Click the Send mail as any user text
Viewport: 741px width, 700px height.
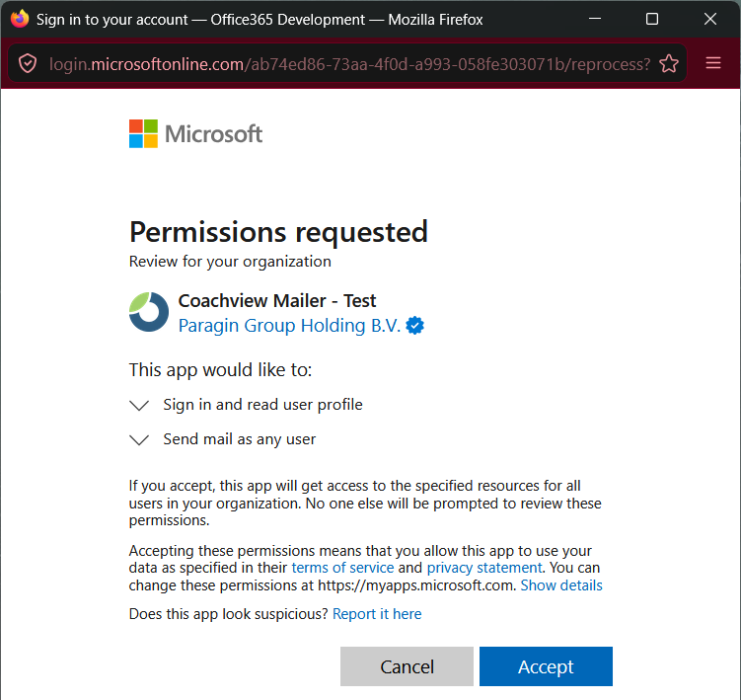239,439
